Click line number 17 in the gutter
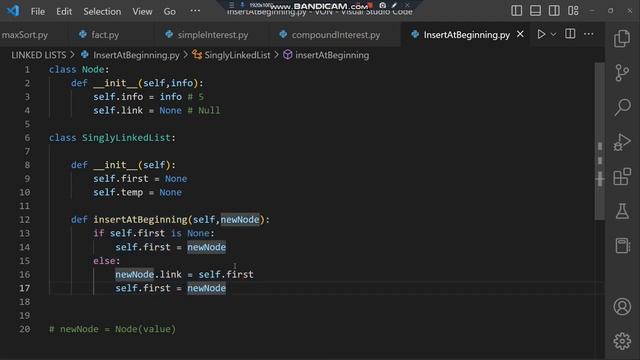640x360 pixels. click(24, 288)
